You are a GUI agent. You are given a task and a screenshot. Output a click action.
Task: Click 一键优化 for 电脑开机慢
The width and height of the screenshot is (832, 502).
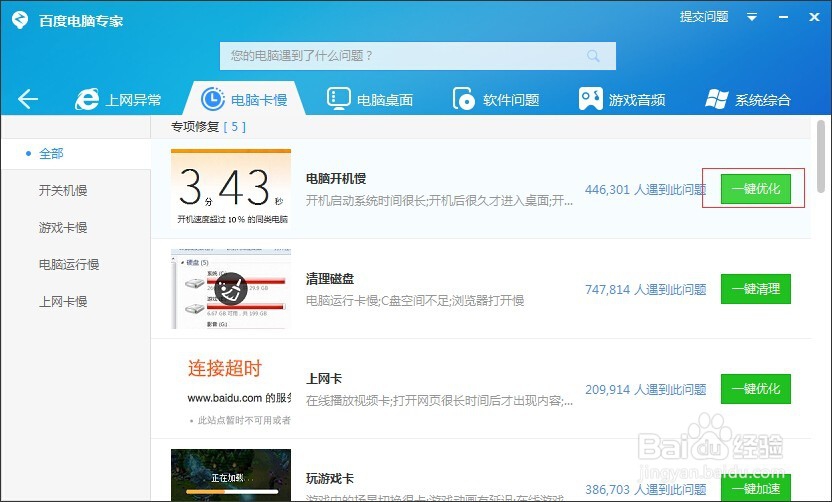coord(756,189)
